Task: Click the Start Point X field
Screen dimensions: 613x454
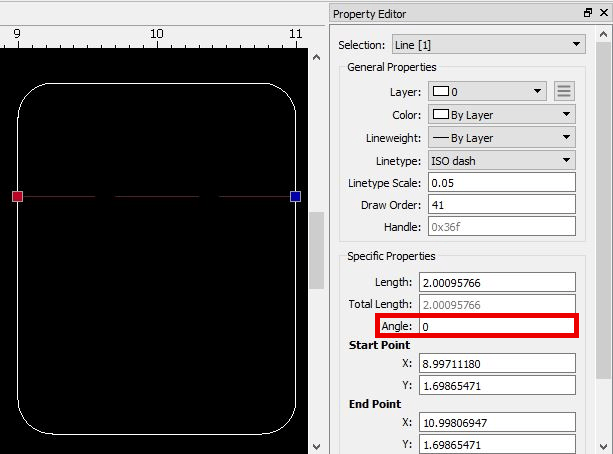Action: [497, 363]
